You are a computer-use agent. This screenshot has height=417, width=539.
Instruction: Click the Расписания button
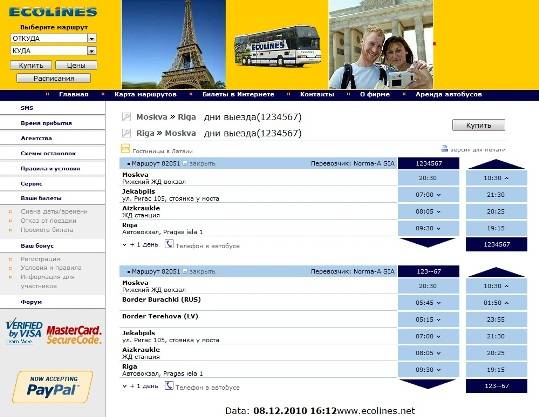point(54,78)
